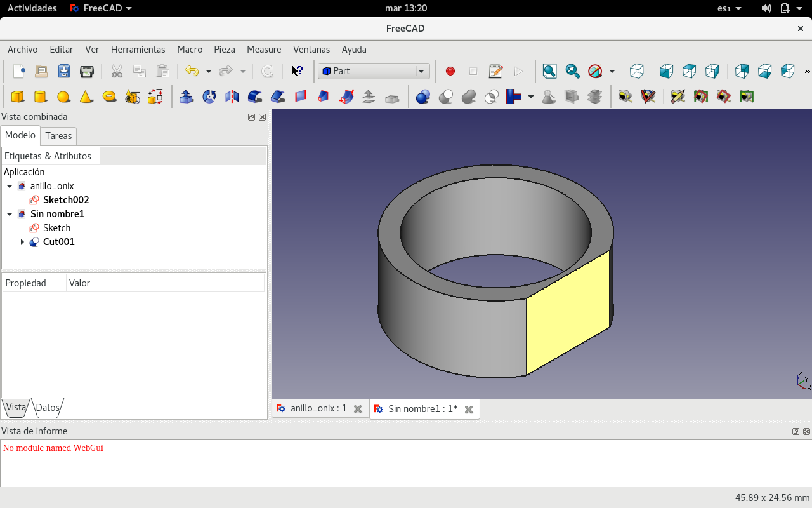
Task: Create a torus primitive
Action: 109,97
